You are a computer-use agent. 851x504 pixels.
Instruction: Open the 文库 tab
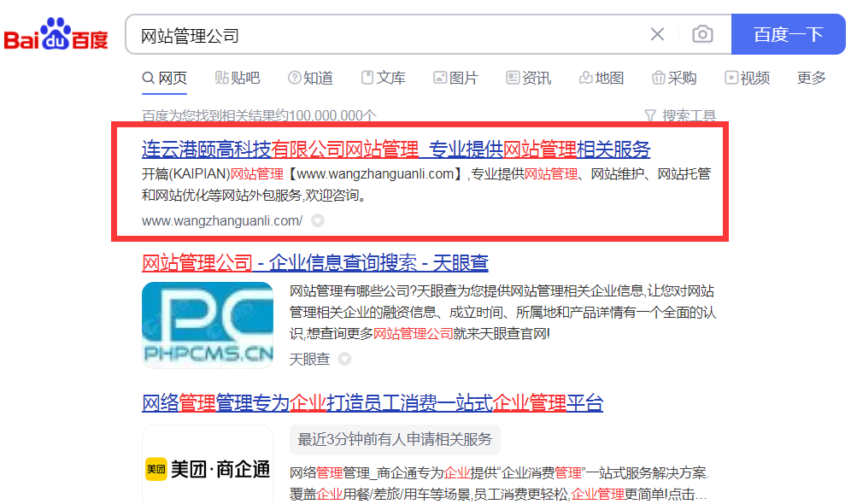383,78
